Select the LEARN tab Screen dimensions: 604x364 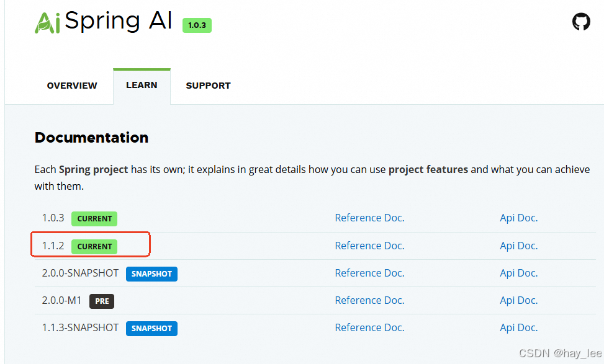tap(142, 85)
